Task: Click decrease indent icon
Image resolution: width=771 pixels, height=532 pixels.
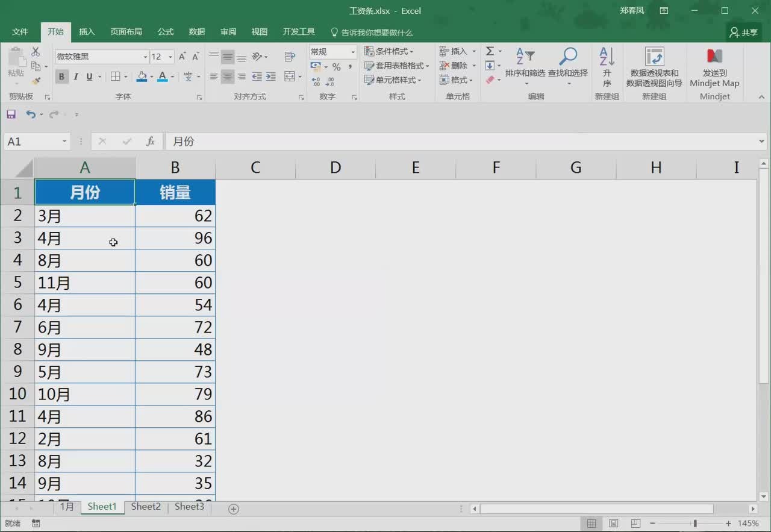Action: 257,77
